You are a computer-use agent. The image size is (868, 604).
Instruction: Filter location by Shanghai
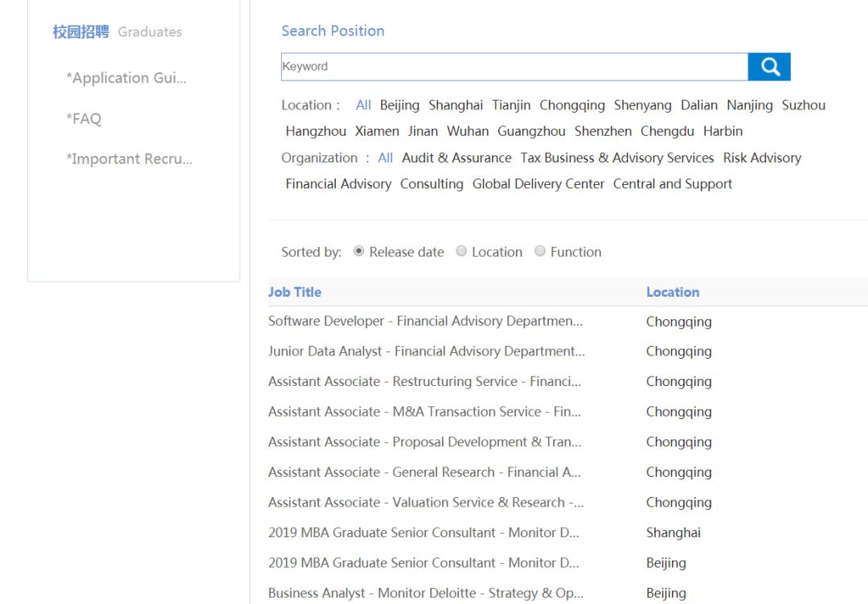coord(456,105)
